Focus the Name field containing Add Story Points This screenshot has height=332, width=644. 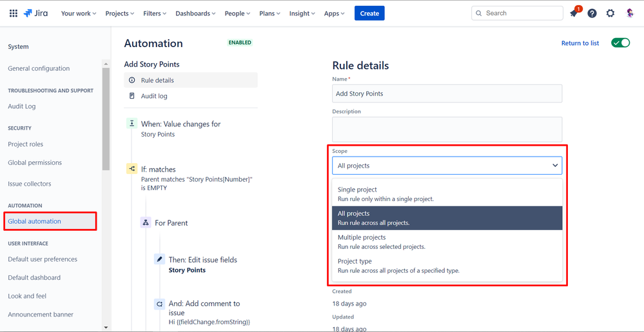click(x=447, y=93)
